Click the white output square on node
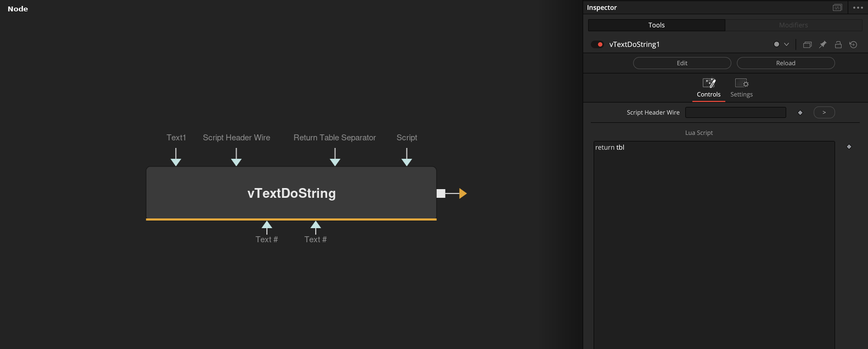 point(441,193)
